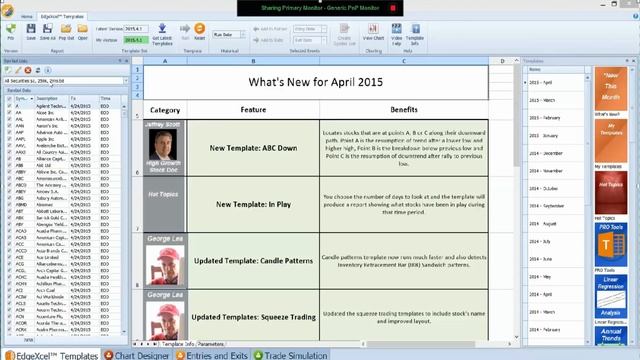Pin the Templates panel
Image resolution: width=640 pixels, height=360 pixels.
click(x=627, y=61)
